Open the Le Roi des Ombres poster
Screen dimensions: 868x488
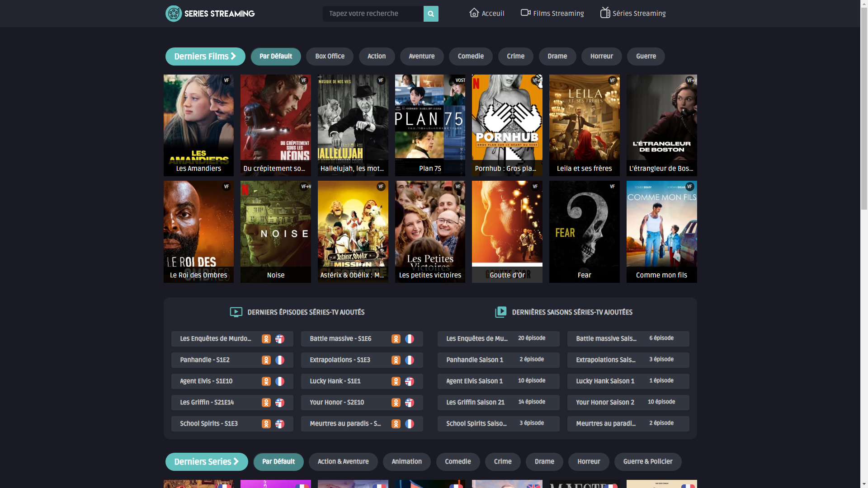click(x=198, y=232)
